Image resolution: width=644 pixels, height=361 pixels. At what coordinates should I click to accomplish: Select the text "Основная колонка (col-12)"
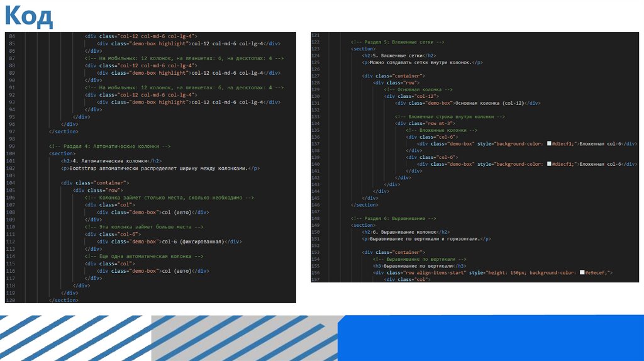[489, 103]
